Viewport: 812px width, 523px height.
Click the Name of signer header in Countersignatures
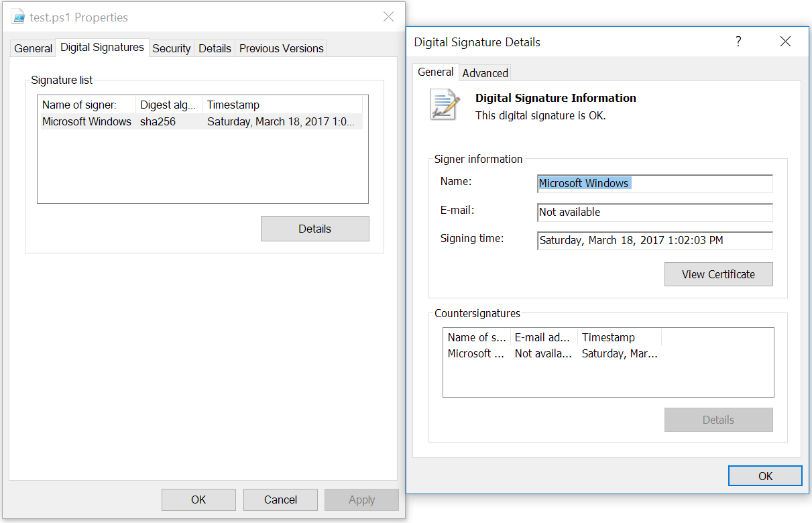pos(477,337)
